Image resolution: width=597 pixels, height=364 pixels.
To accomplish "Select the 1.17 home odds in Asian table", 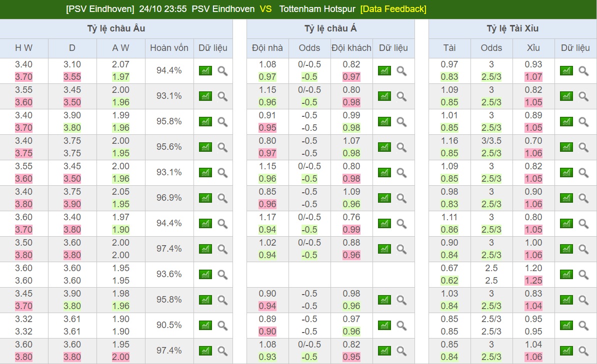I will [x=267, y=217].
